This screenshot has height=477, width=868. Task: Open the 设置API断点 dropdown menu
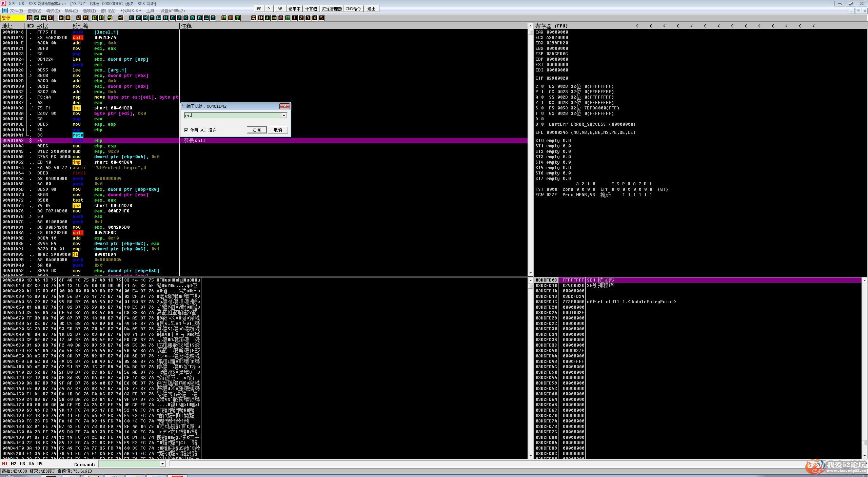click(173, 11)
